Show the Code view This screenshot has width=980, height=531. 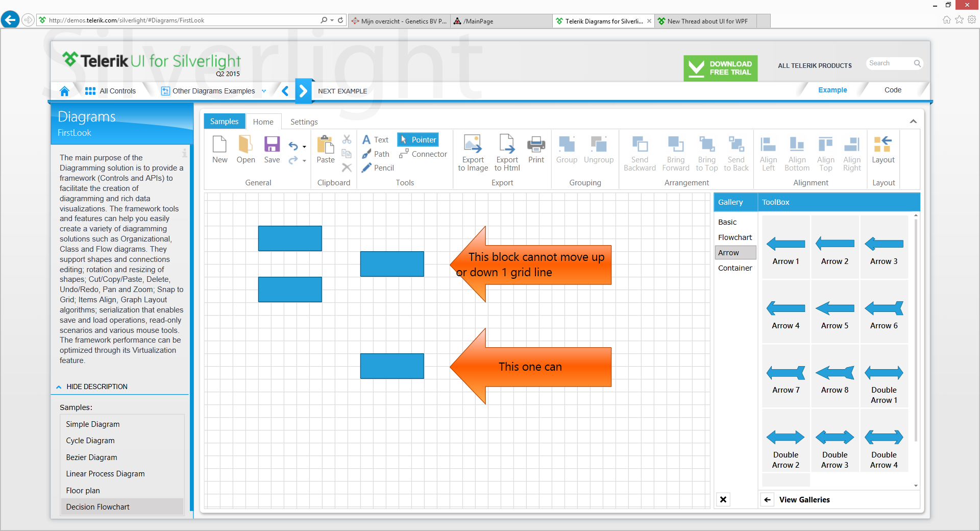[893, 90]
